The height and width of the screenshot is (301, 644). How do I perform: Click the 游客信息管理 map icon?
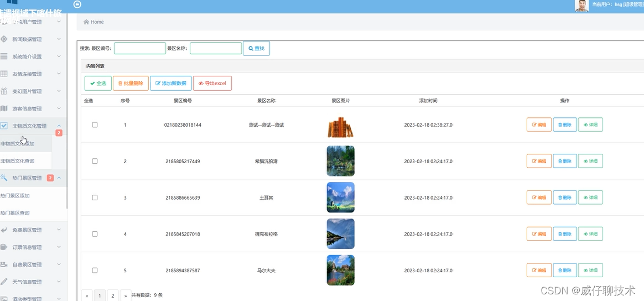point(4,108)
